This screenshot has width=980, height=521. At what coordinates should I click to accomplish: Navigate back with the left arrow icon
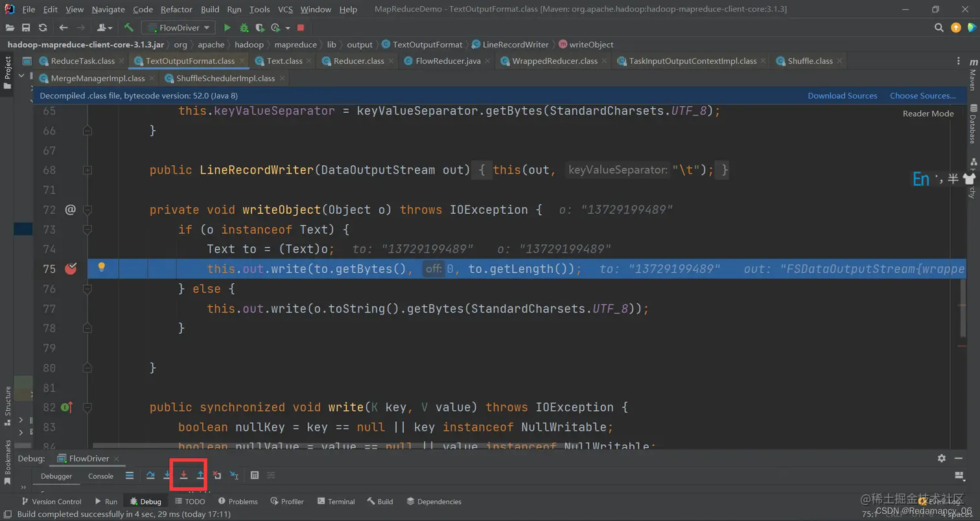pyautogui.click(x=63, y=28)
